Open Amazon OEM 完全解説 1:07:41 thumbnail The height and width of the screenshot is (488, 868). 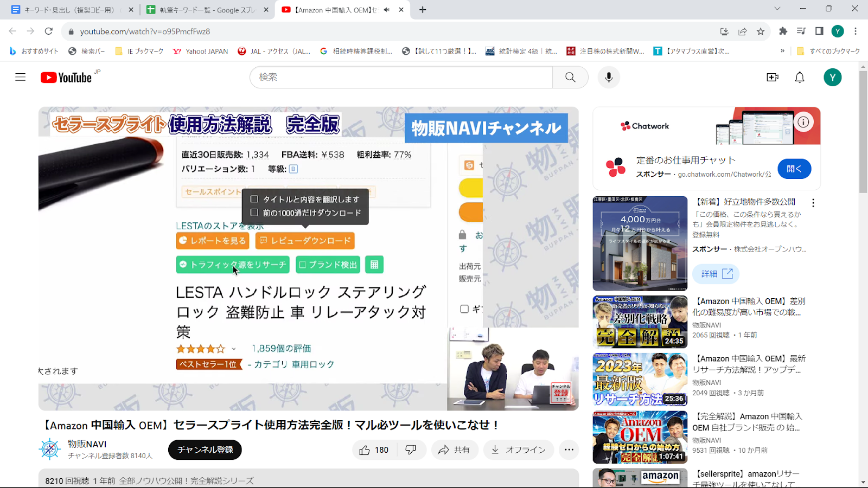640,437
